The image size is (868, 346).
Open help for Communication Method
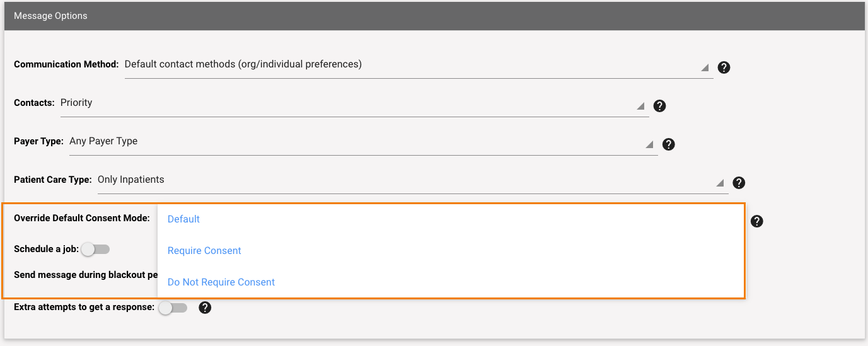click(x=724, y=67)
